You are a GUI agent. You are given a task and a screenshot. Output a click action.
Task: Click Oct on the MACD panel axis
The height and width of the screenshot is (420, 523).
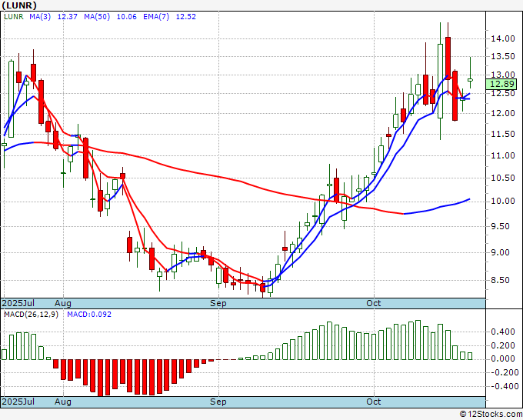tap(374, 402)
